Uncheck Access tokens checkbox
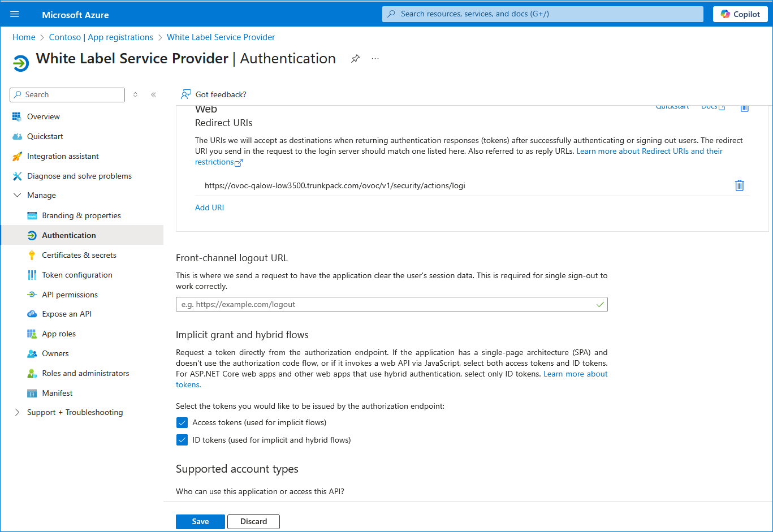Screen dimensions: 773x532 click(182, 423)
